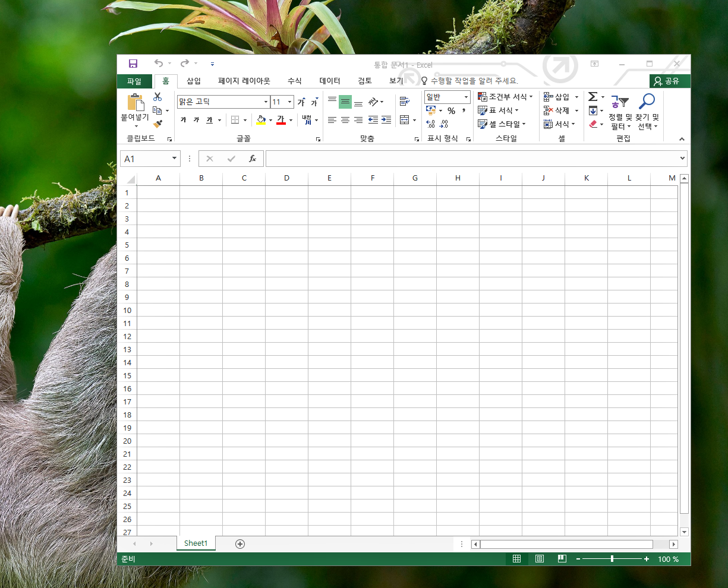Open 정렬 및 필터 dropdown
This screenshot has width=728, height=588.
[x=620, y=112]
